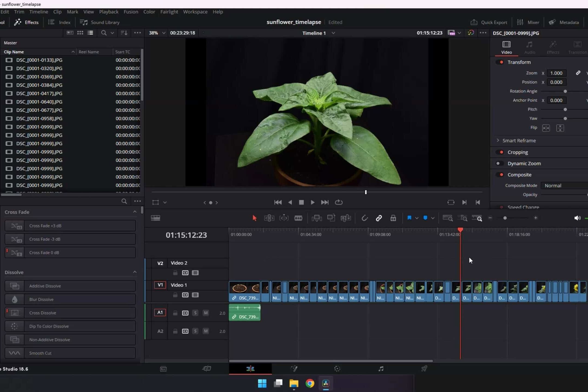Play timeline in reverse

click(290, 202)
